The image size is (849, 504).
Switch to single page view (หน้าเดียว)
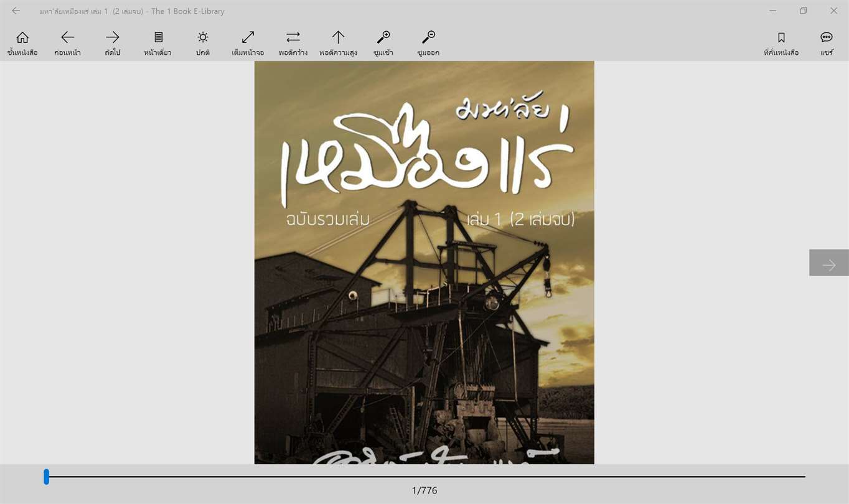[157, 43]
